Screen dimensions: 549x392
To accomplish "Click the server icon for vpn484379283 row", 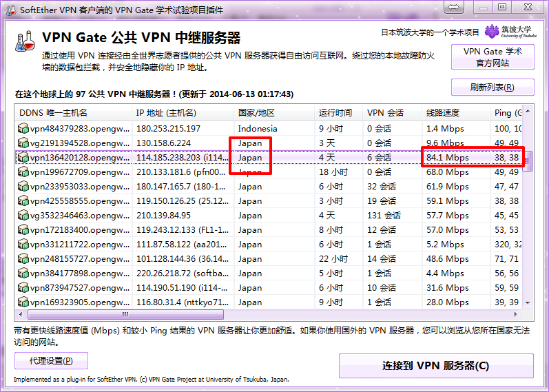I will (23, 129).
